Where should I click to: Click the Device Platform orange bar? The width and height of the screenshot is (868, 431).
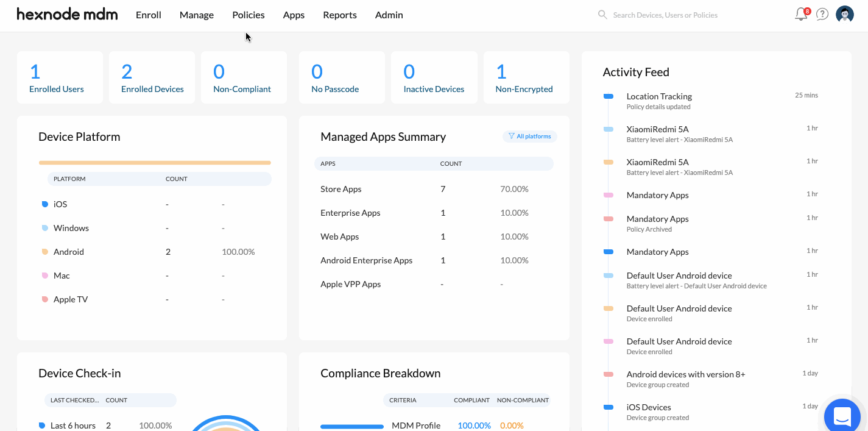coord(155,163)
